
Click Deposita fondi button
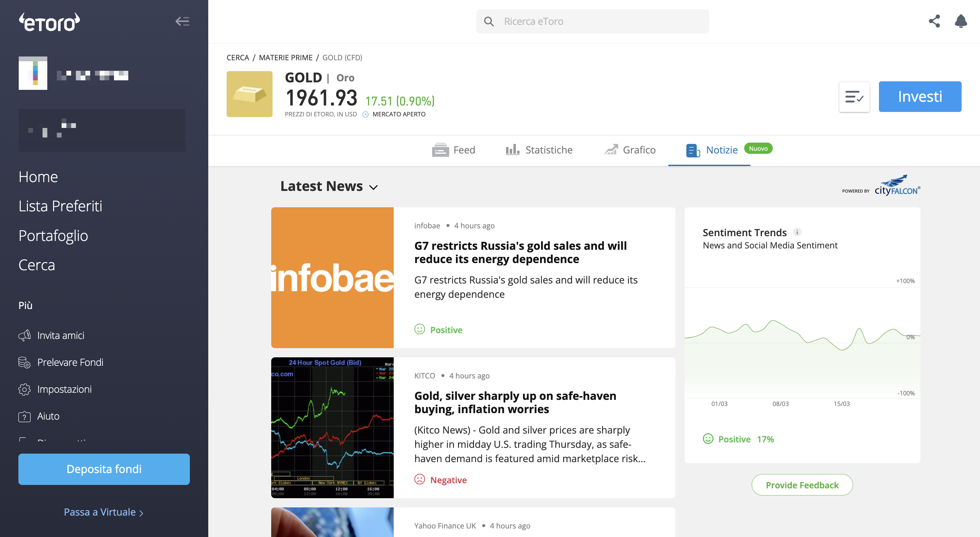pos(104,469)
